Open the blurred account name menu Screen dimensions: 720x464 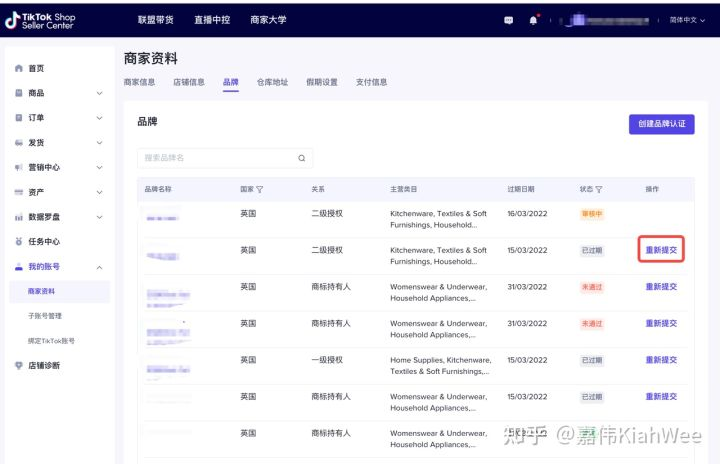[x=607, y=20]
